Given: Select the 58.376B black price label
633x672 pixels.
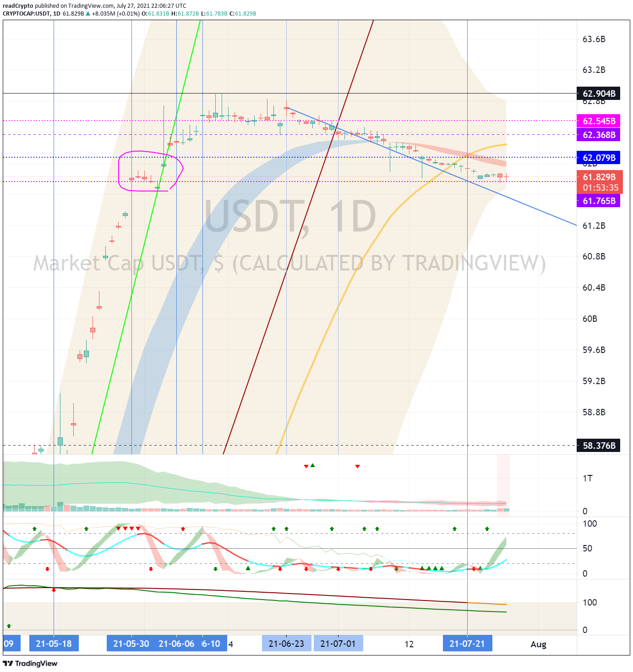Looking at the screenshot, I should pyautogui.click(x=598, y=446).
